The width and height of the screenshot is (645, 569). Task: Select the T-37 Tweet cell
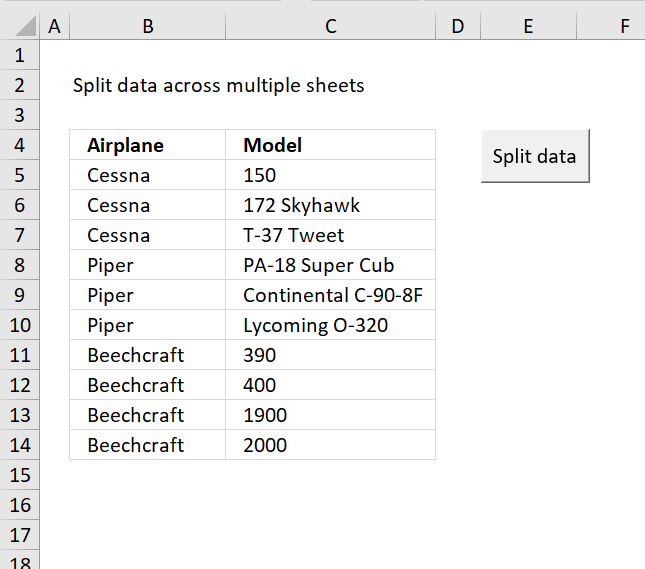tap(331, 235)
